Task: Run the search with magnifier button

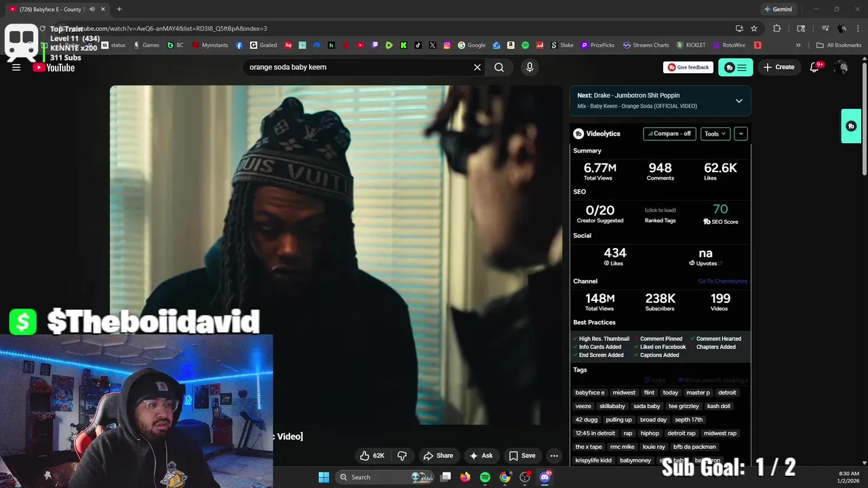Action: pyautogui.click(x=499, y=67)
